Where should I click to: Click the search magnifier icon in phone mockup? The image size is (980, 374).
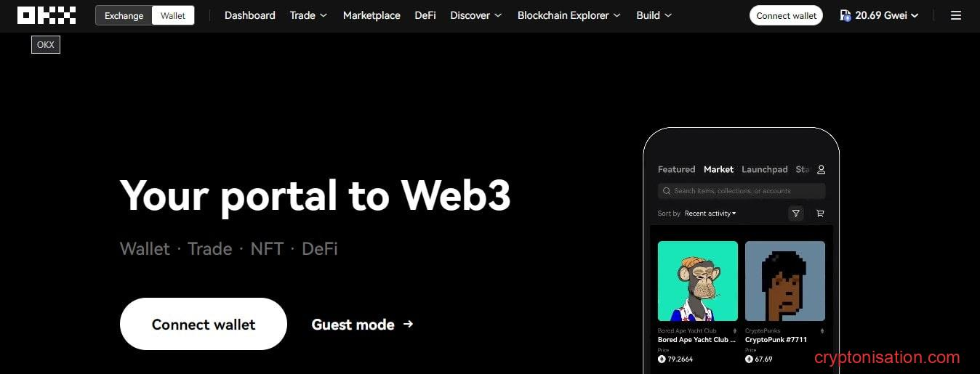(667, 191)
